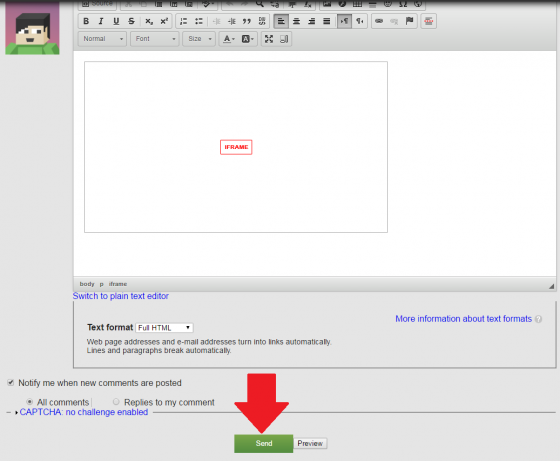
Task: Apply subscript formatting
Action: (x=149, y=21)
